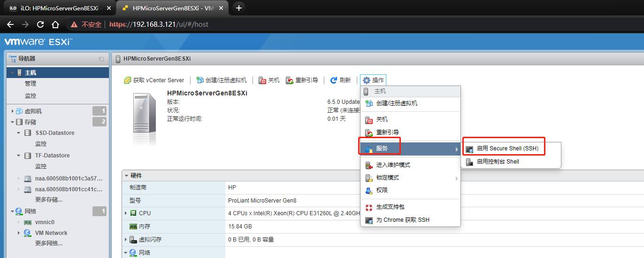
Task: Open Manage under the host
Action: (31, 84)
